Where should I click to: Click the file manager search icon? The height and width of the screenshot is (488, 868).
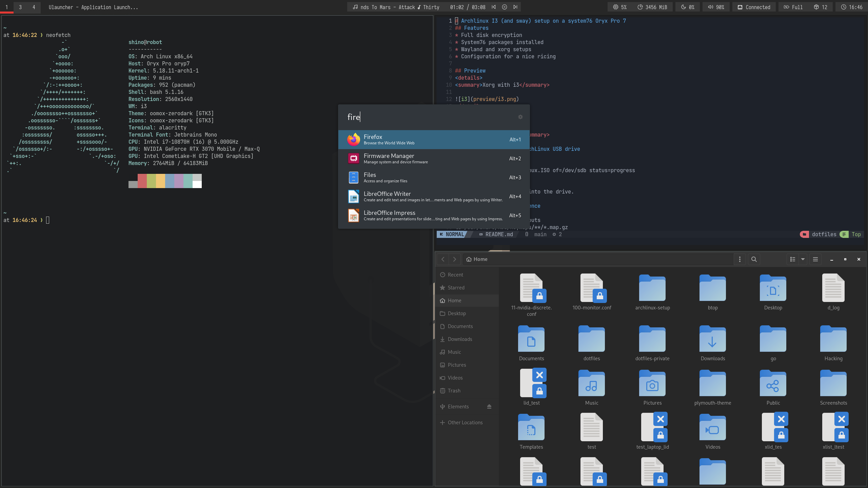pos(754,259)
